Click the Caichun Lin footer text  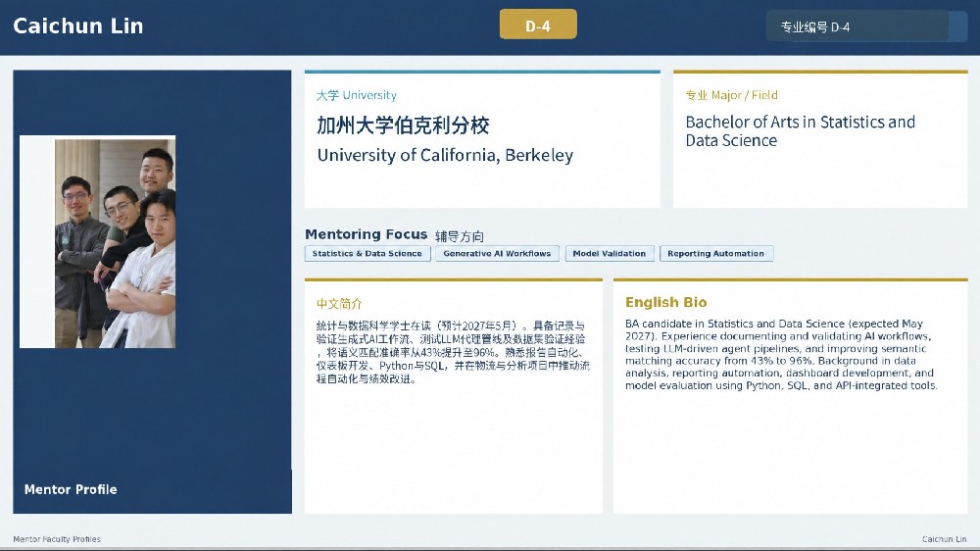[944, 539]
